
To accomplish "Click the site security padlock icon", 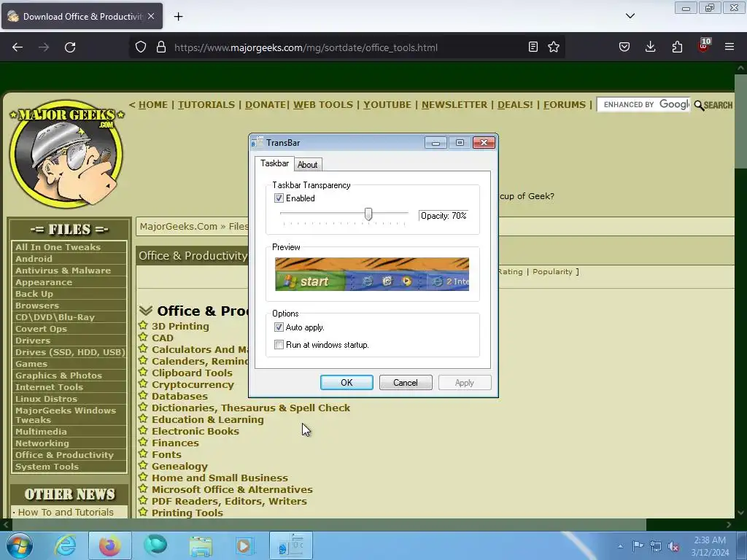I will point(161,47).
